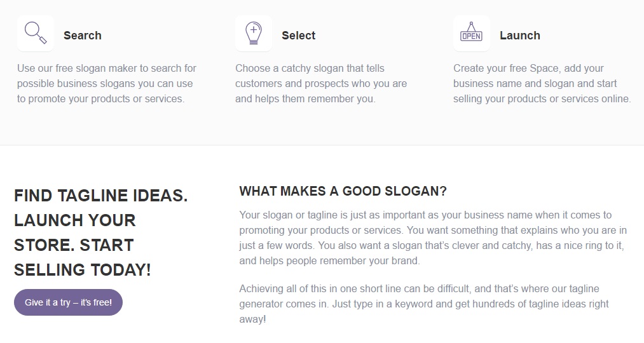This screenshot has width=644, height=343.
Task: Select the bold 'Search' step heading
Action: tap(82, 36)
